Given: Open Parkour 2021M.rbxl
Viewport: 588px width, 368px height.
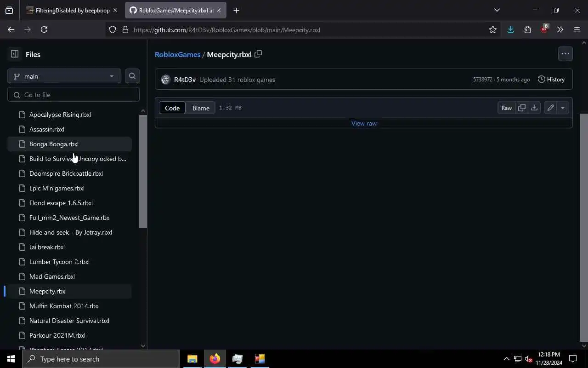Looking at the screenshot, I should pos(69,335).
